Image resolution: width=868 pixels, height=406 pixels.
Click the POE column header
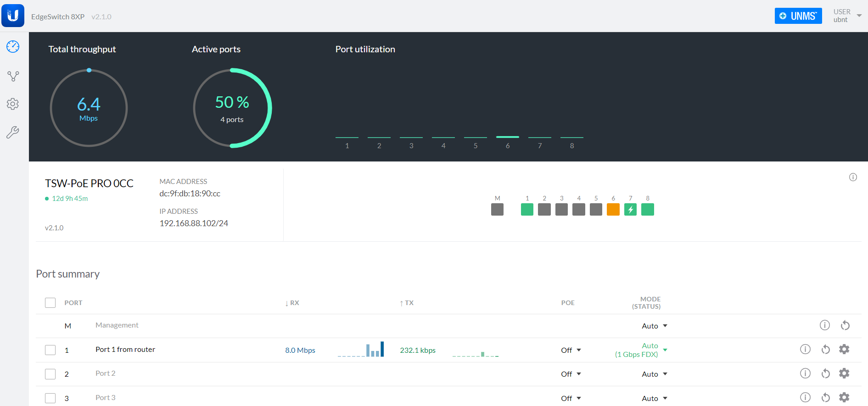point(568,303)
